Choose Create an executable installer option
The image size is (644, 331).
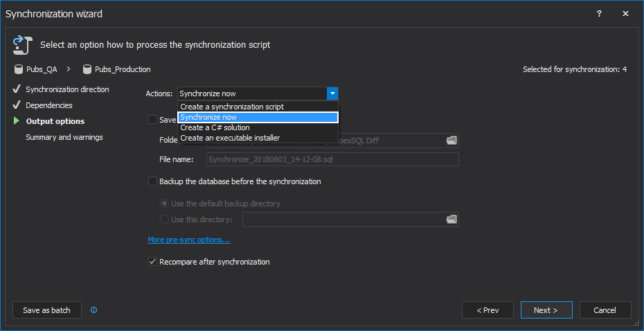coord(230,138)
